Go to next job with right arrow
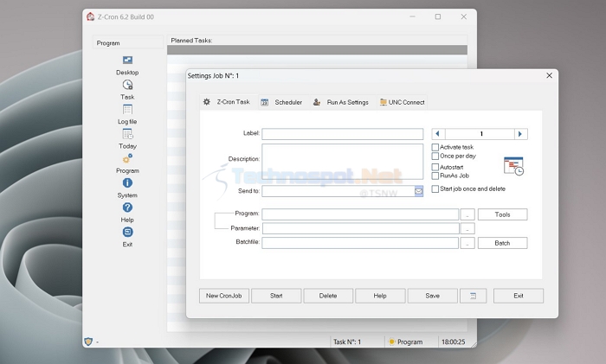The width and height of the screenshot is (606, 364). [520, 134]
